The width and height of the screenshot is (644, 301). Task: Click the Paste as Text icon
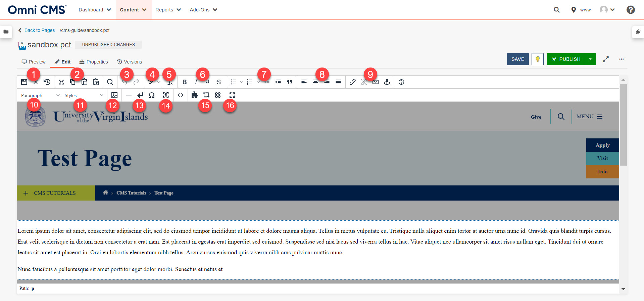tap(96, 82)
